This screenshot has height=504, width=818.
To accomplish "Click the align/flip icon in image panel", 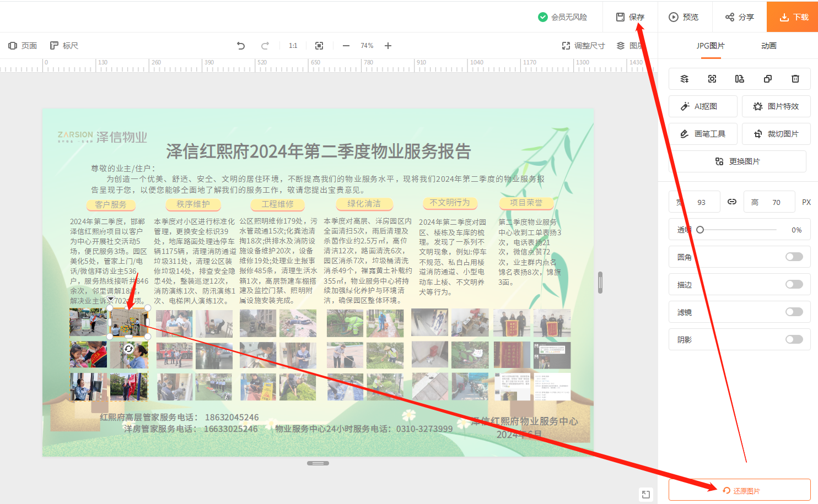I will [740, 79].
